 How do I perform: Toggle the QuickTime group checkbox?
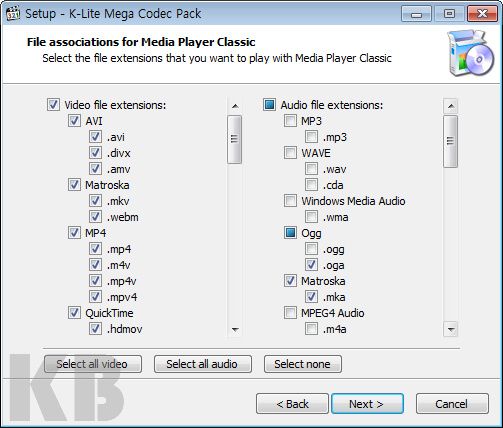coord(74,313)
